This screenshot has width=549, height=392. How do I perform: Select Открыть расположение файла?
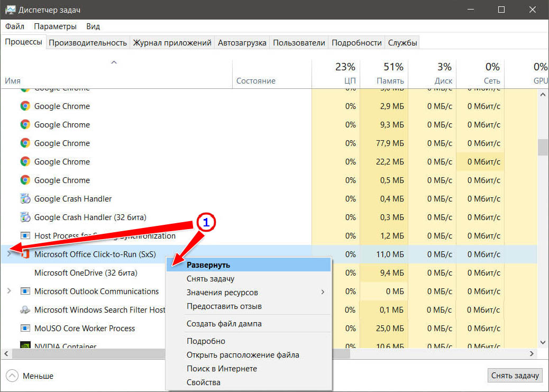(x=248, y=355)
